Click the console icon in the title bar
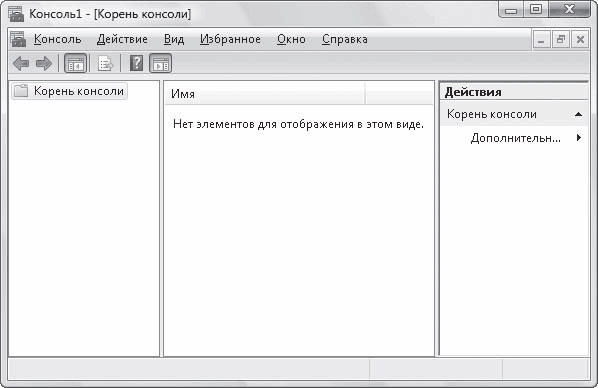This screenshot has height=388, width=598. [x=16, y=14]
